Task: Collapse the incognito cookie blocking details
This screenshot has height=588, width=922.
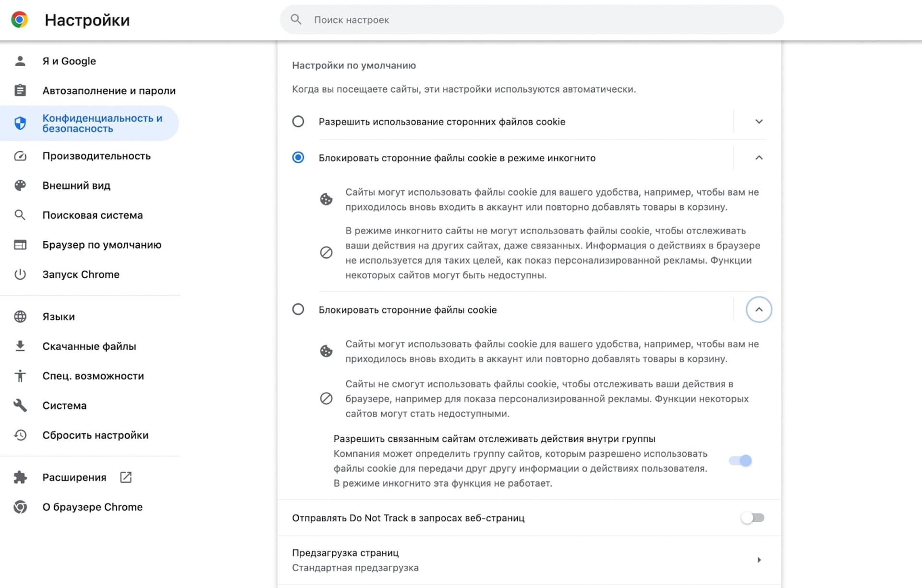Action: [759, 158]
